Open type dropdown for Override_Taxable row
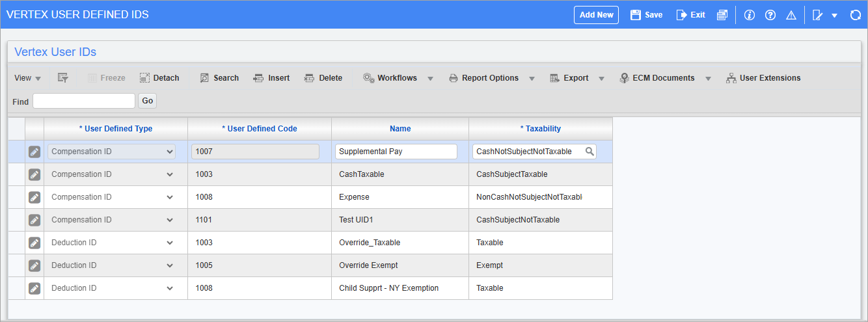868x322 pixels. (x=112, y=243)
